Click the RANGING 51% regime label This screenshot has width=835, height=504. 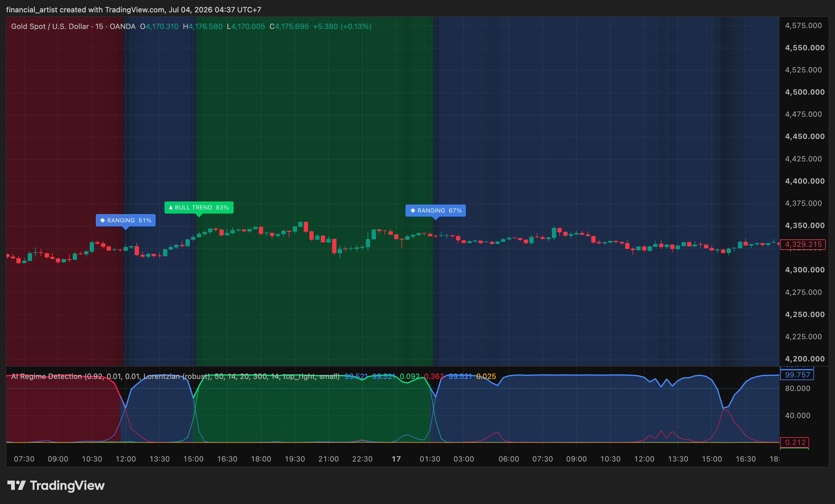coord(126,220)
